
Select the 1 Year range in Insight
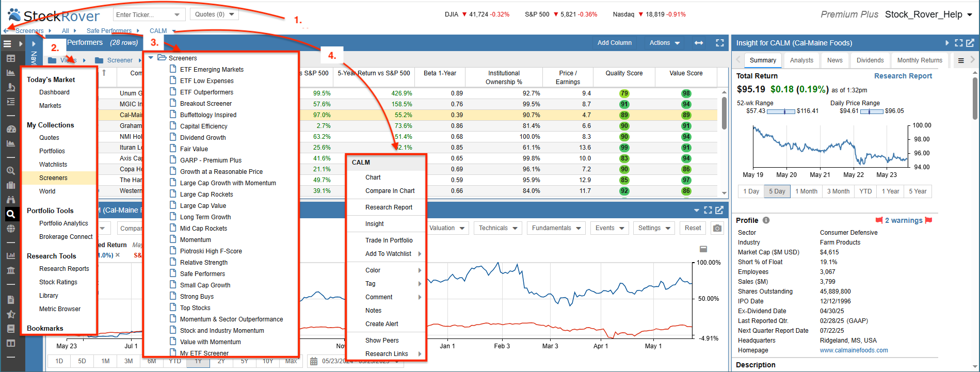(x=890, y=191)
